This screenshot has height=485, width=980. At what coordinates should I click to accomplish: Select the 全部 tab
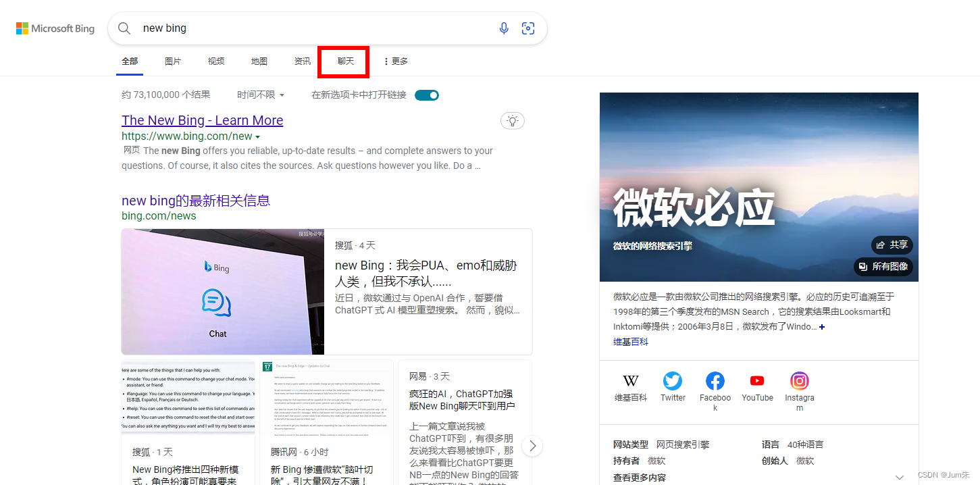130,61
